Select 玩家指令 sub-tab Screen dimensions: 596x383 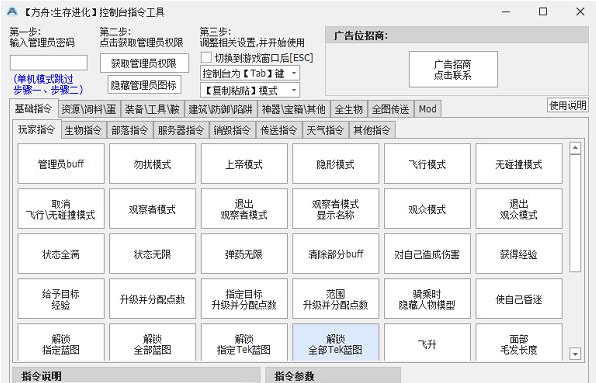pos(36,129)
